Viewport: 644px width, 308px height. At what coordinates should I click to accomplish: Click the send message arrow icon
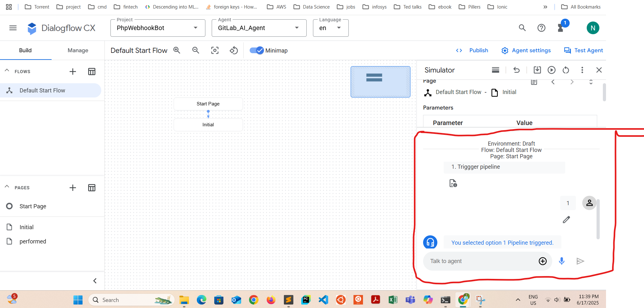[580, 261]
